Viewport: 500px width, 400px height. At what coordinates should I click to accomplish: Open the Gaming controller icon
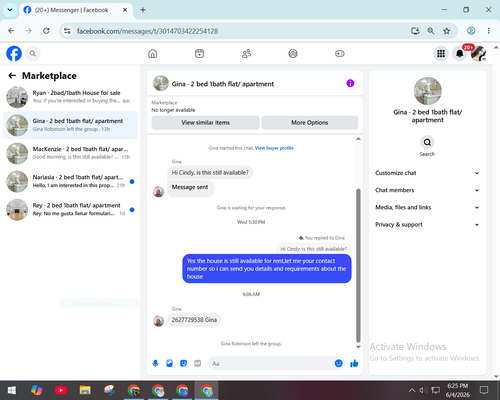tap(340, 53)
